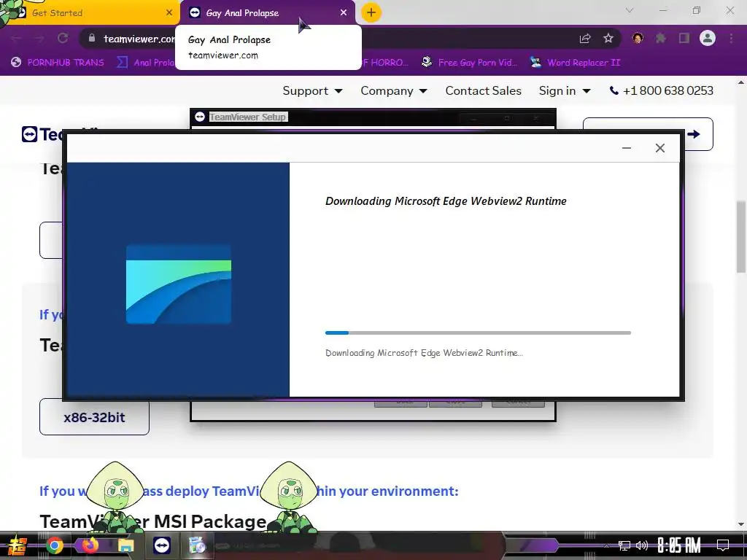Launch Firefox from the taskbar
The height and width of the screenshot is (560, 747).
coord(90,545)
